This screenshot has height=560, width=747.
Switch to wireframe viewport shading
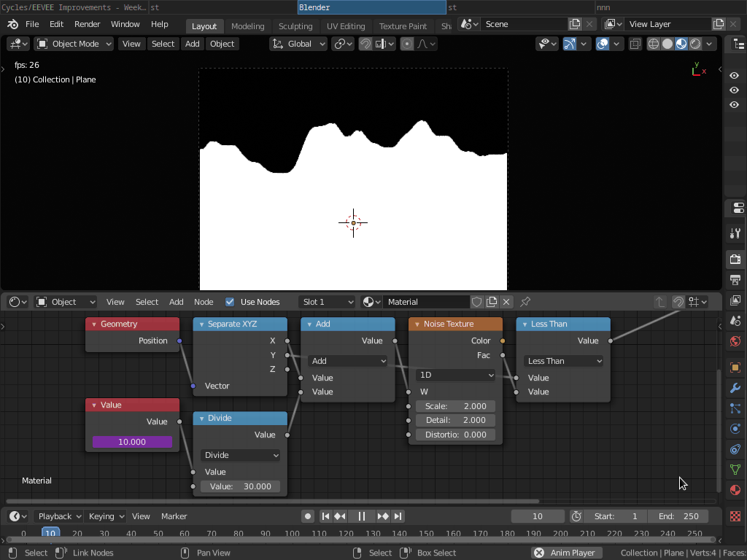click(x=654, y=44)
